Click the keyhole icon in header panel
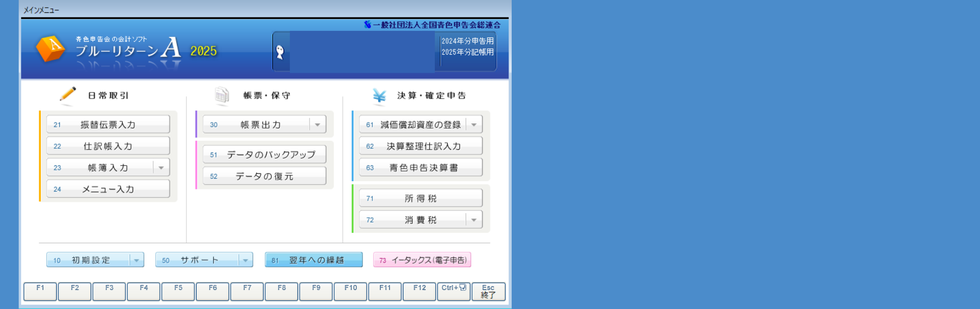Screen dimensions: 980x309 (280, 51)
